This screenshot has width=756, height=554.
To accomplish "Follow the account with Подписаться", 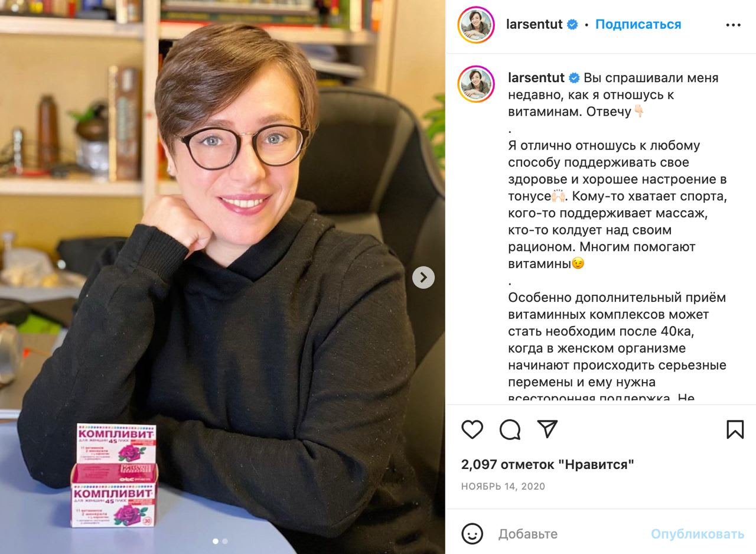I will (638, 25).
